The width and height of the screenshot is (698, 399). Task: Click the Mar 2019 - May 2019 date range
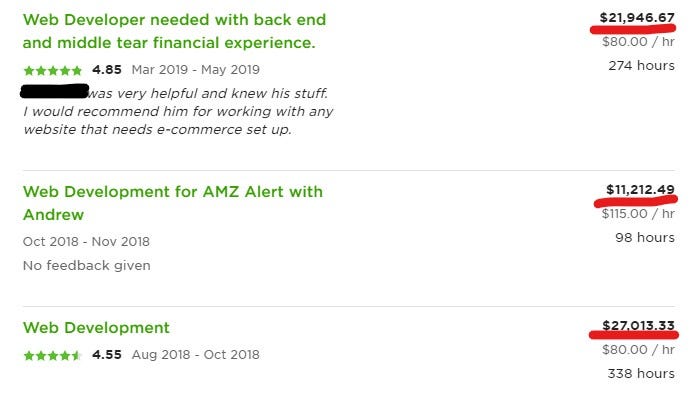point(195,70)
